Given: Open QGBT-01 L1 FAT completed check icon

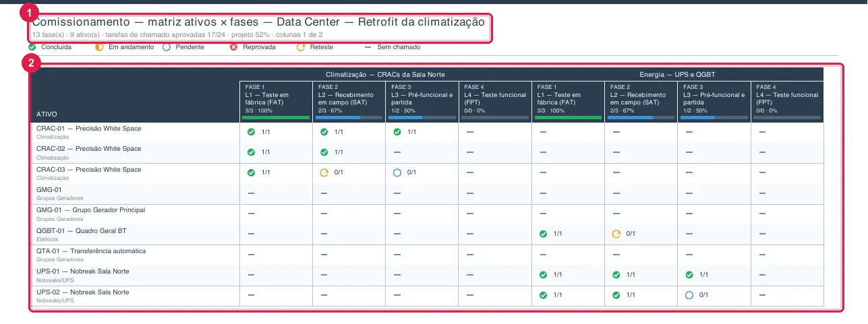Looking at the screenshot, I should (543, 234).
